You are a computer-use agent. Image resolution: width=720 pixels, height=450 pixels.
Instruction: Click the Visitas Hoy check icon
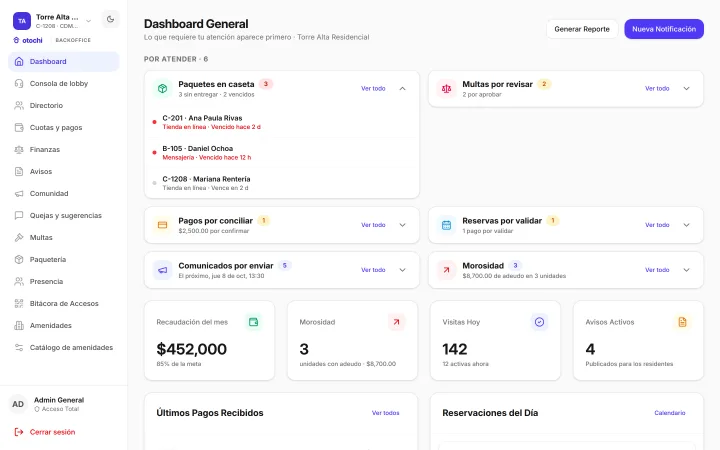[x=540, y=322]
